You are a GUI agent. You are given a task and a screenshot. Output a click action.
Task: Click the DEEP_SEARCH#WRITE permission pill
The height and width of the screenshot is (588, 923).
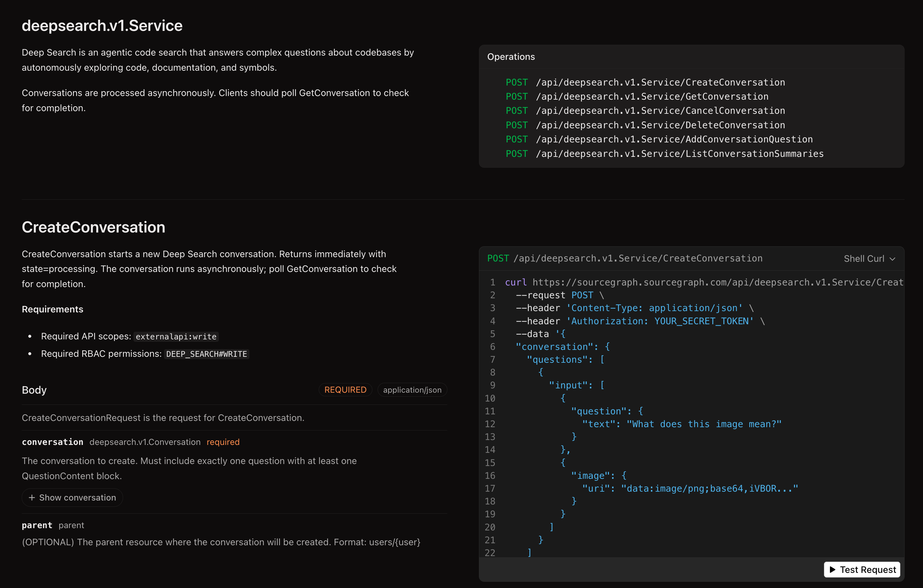[x=206, y=354]
